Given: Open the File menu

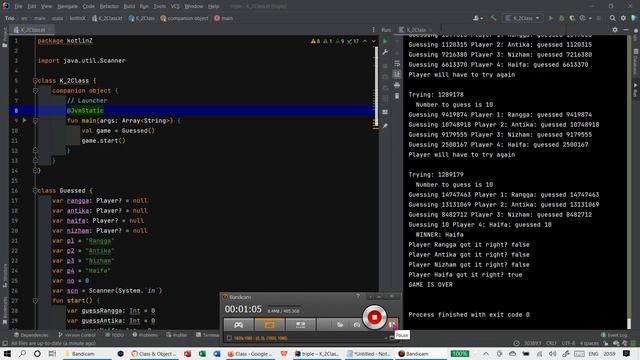Looking at the screenshot, I should click(x=18, y=7).
